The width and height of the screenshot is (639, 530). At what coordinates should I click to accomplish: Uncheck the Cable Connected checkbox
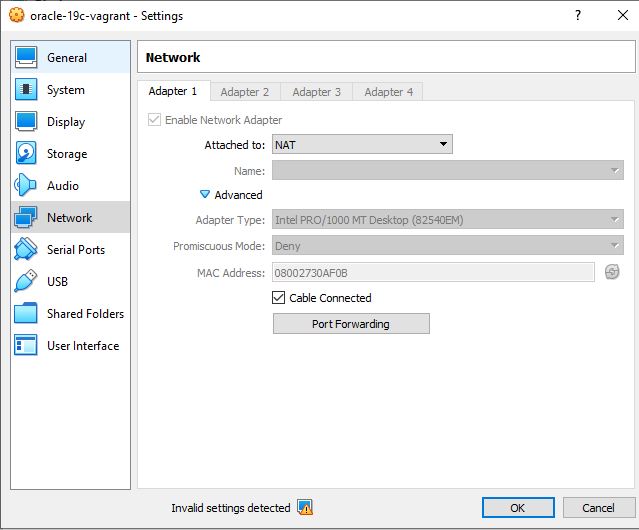click(279, 298)
